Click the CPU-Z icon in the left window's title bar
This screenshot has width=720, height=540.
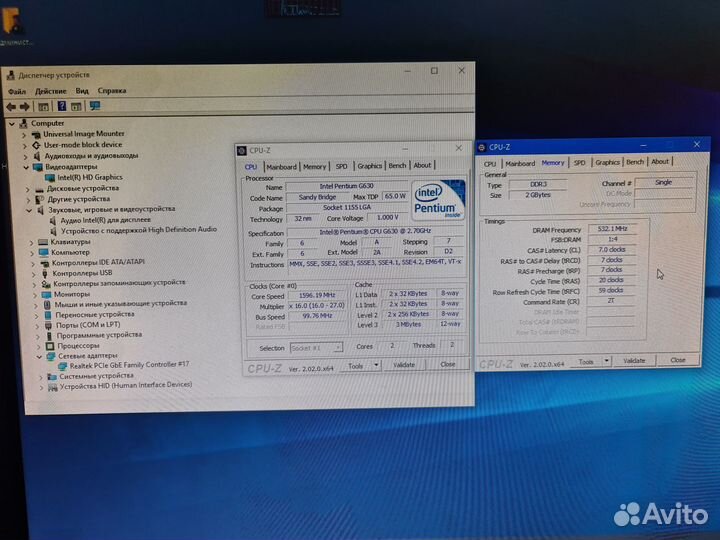click(x=242, y=151)
